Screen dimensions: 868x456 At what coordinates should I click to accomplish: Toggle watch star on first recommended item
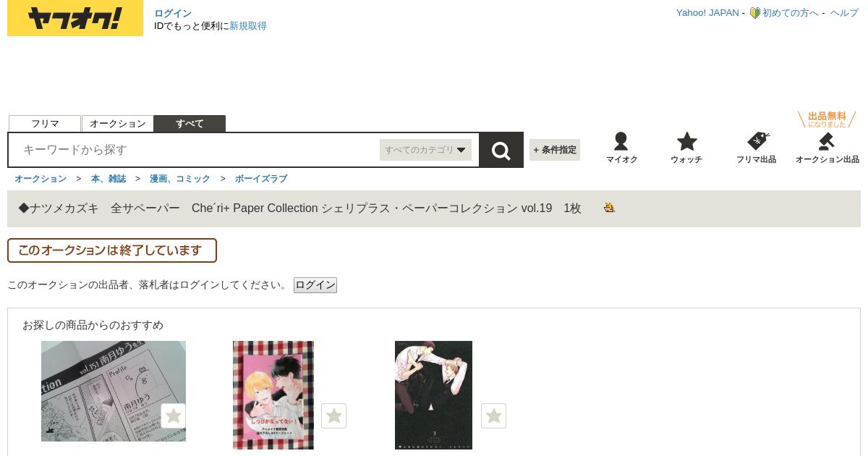coord(173,415)
